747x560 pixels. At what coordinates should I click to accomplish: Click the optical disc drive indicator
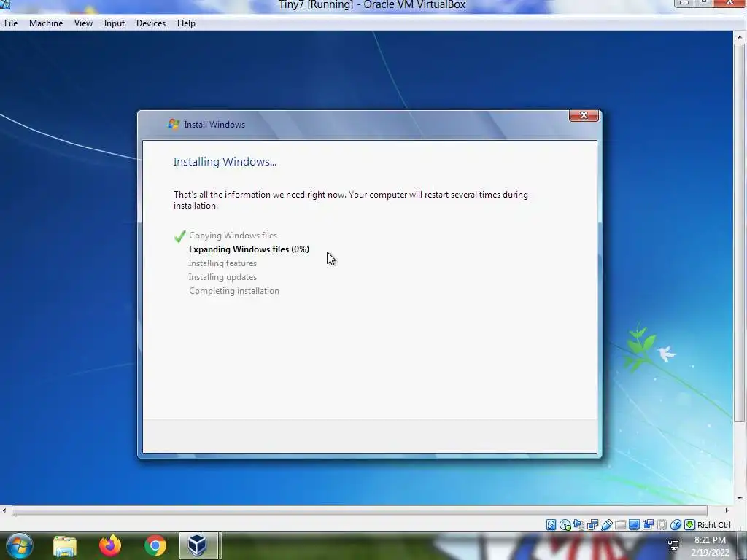[x=565, y=525]
